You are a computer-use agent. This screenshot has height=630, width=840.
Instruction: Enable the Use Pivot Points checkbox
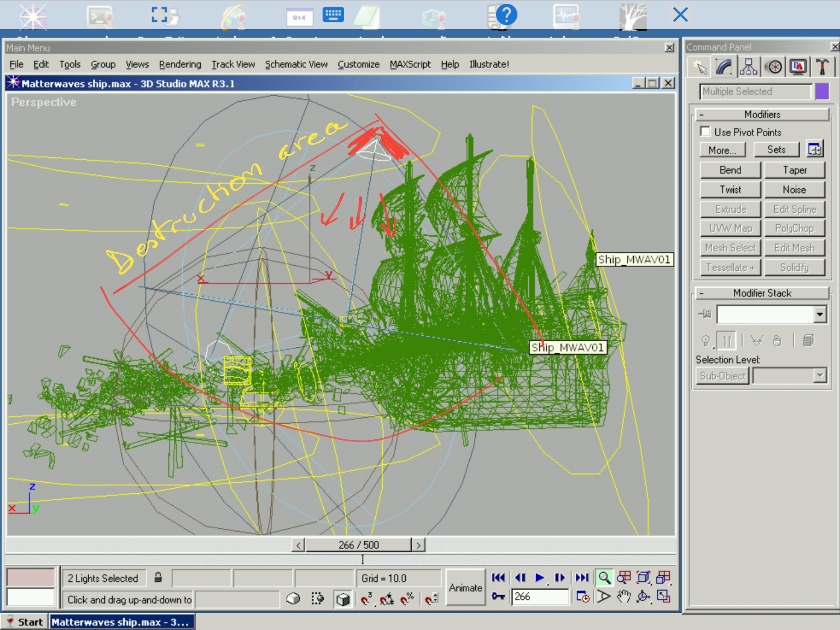(x=705, y=132)
